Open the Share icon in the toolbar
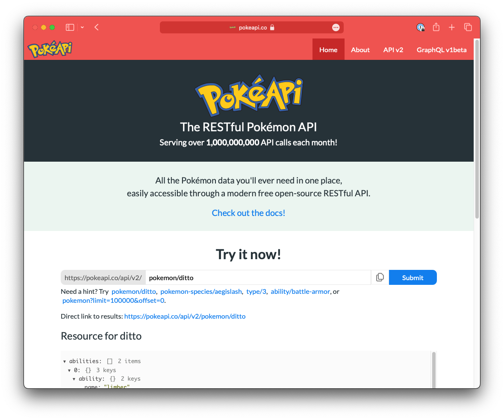Viewport: 504px width, 420px height. (x=436, y=27)
